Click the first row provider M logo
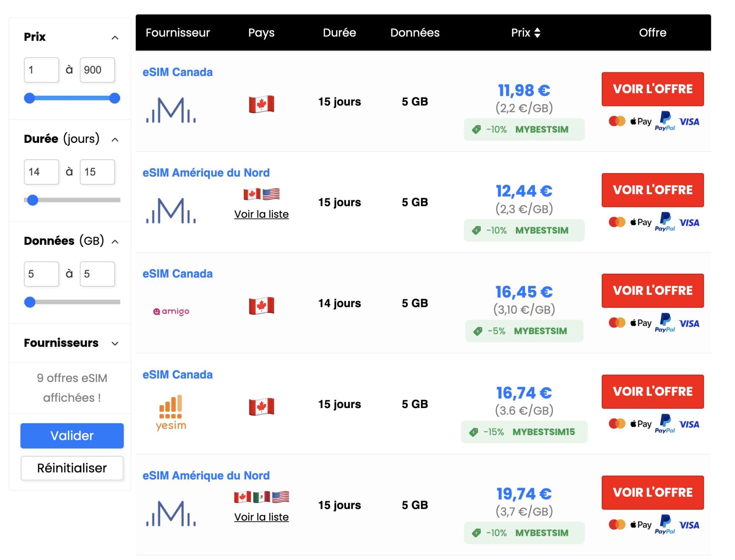The width and height of the screenshot is (735, 560). click(171, 111)
